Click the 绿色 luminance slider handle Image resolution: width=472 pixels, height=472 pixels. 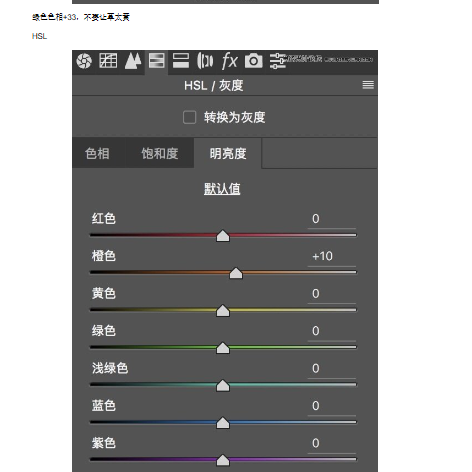pyautogui.click(x=223, y=348)
